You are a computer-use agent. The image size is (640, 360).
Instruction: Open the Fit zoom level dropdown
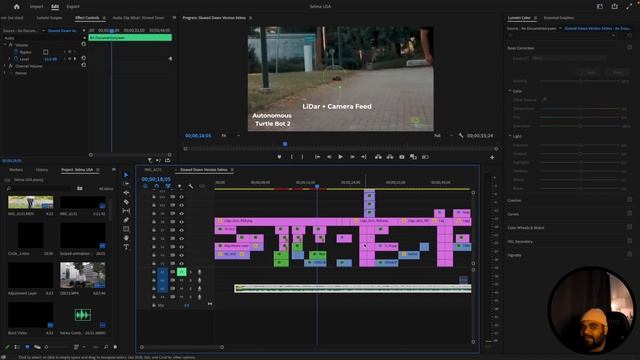click(x=230, y=136)
